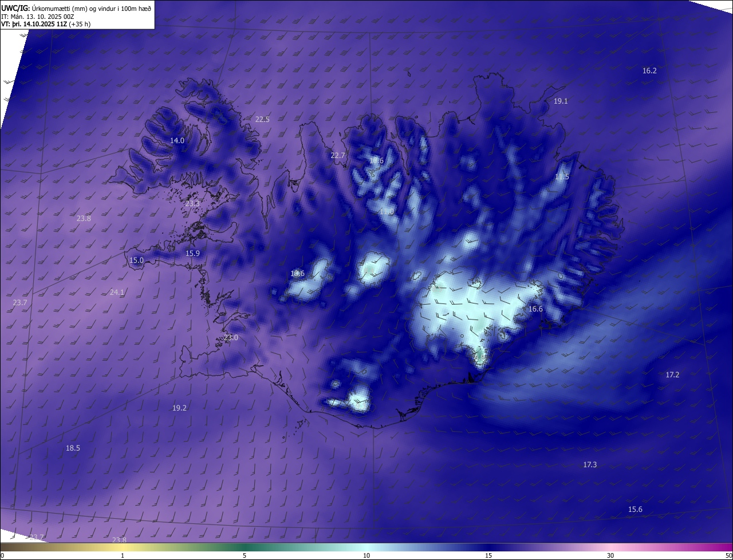This screenshot has height=560, width=733.
Task: Select the 19.2 value label
Action: (x=179, y=408)
